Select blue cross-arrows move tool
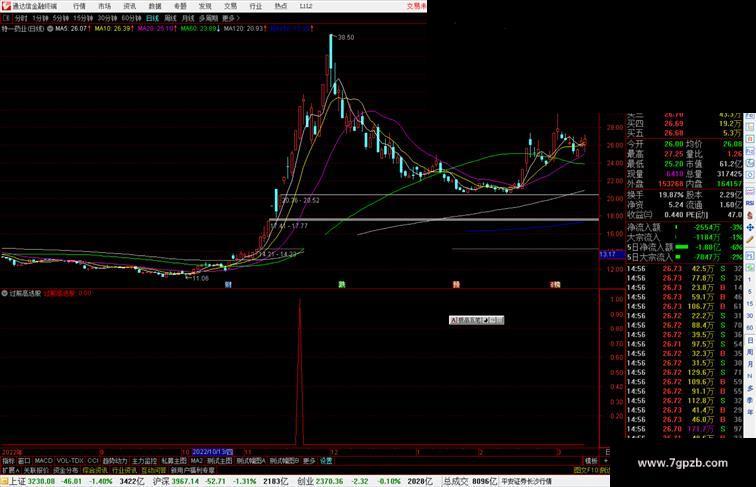This screenshot has width=756, height=487. click(750, 227)
